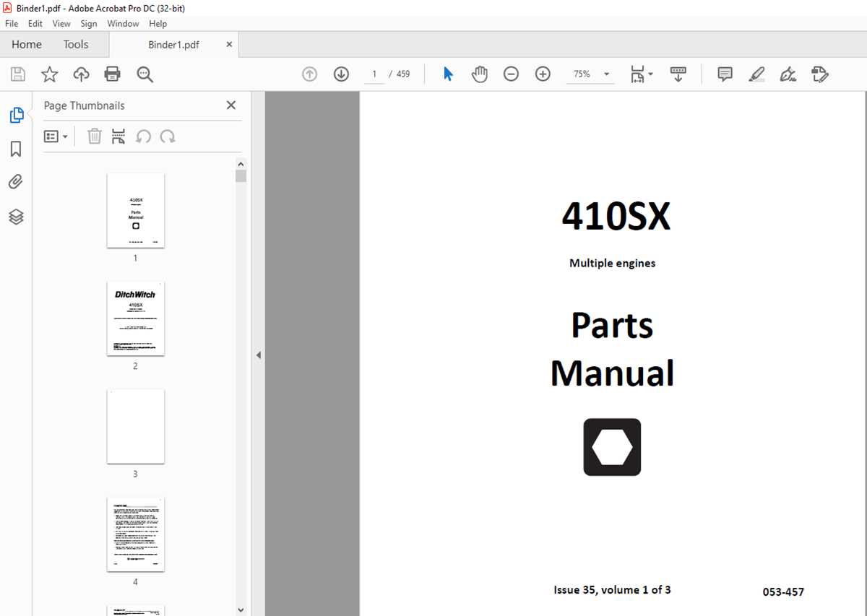This screenshot has width=867, height=616.
Task: Open the View menu
Action: tap(61, 24)
